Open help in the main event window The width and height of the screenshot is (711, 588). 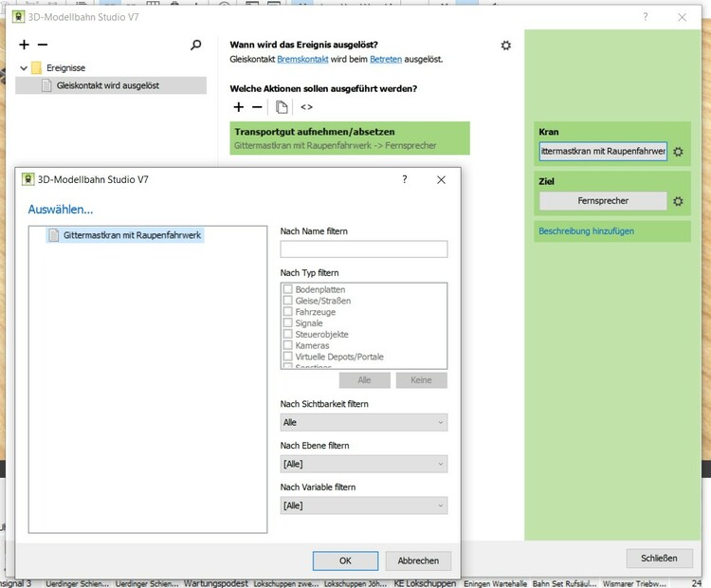[646, 17]
